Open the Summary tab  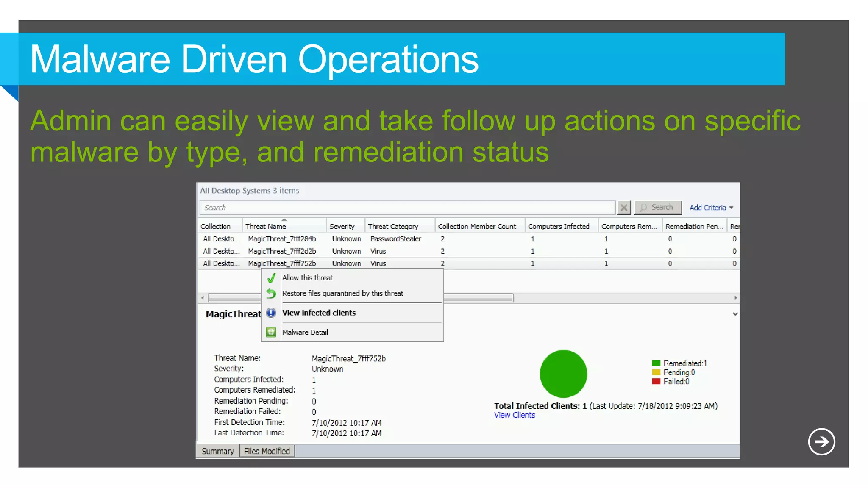click(218, 451)
